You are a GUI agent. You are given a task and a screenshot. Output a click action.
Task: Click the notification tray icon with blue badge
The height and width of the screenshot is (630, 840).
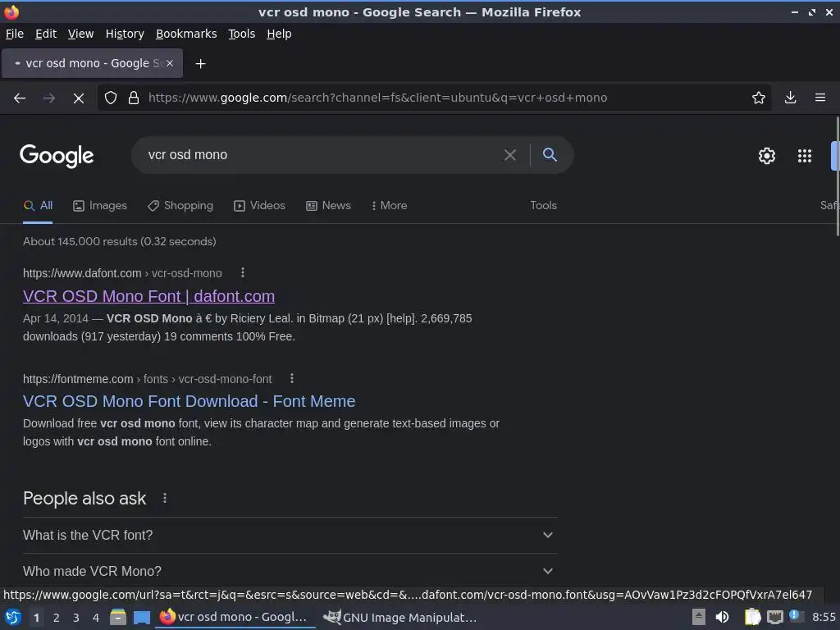(796, 617)
